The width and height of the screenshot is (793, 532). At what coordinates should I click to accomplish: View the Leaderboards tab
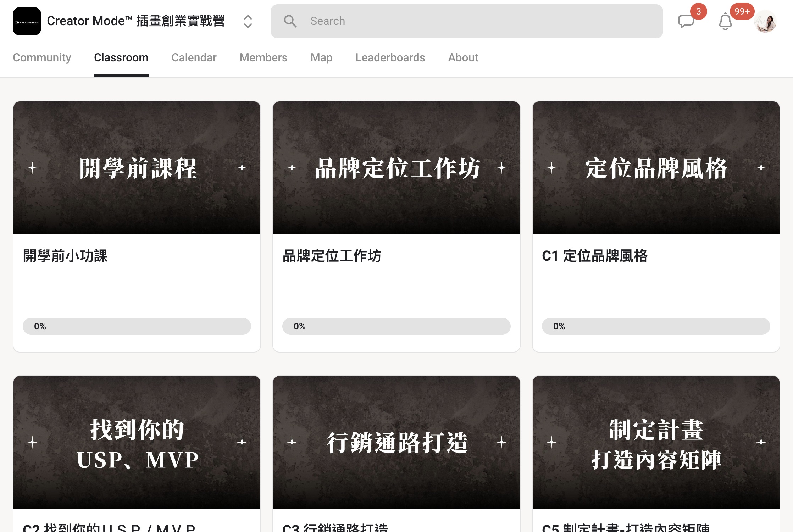[390, 57]
